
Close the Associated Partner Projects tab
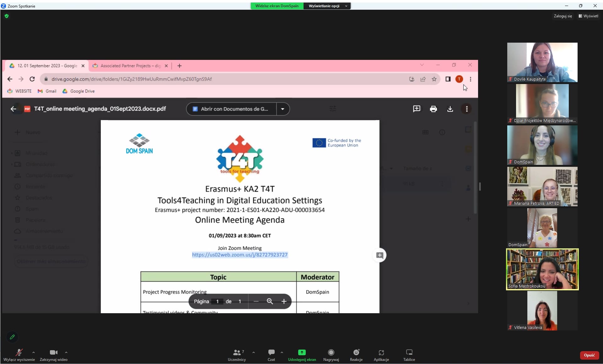[x=166, y=66]
